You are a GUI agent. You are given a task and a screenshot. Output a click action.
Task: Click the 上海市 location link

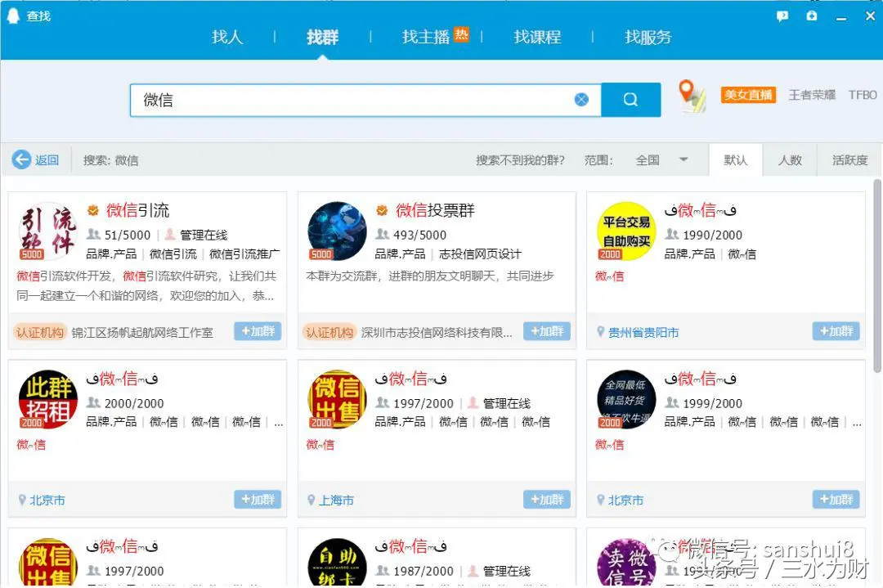coord(337,500)
